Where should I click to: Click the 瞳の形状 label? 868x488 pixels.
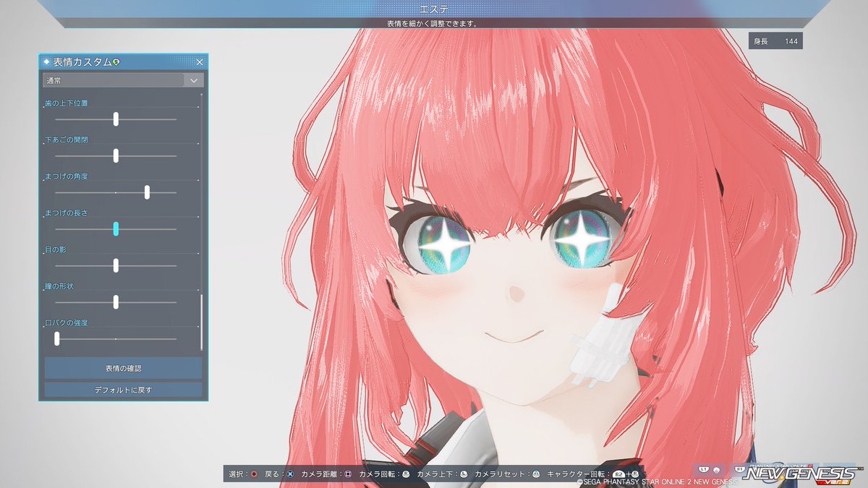pos(59,286)
